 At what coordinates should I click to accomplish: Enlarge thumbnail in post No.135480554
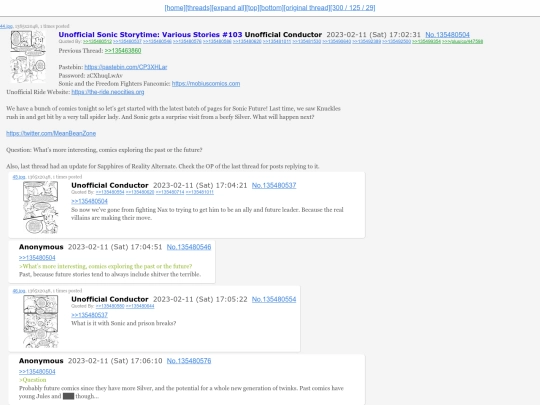(41, 321)
